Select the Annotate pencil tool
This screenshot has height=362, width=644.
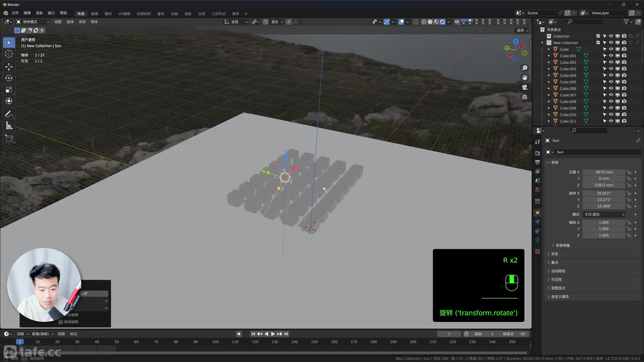click(9, 114)
